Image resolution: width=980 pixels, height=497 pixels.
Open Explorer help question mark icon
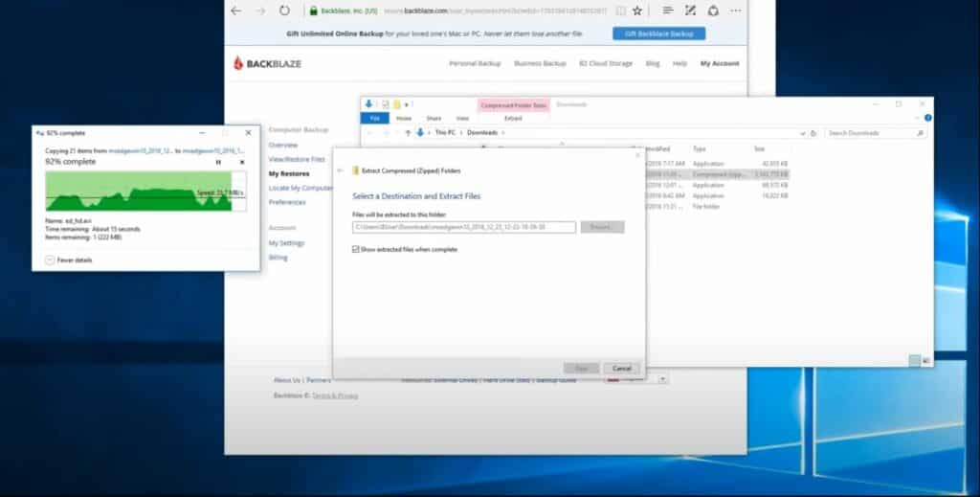(x=927, y=118)
